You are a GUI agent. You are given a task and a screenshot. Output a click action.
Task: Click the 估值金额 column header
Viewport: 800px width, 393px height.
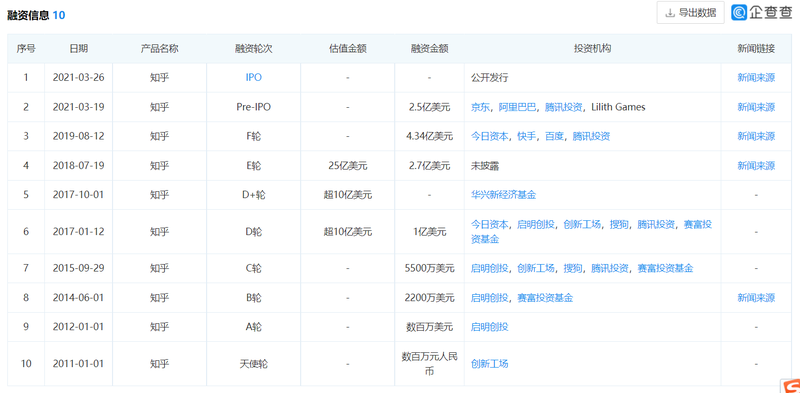[347, 48]
